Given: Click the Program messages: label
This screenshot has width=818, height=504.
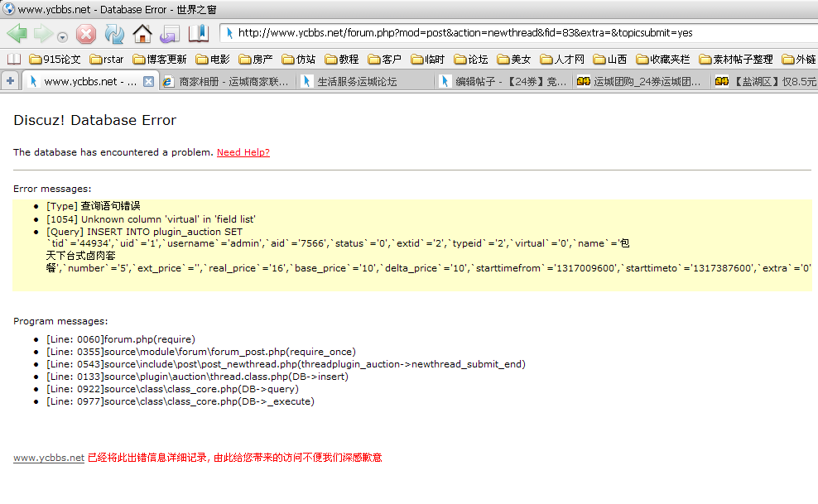Looking at the screenshot, I should pyautogui.click(x=60, y=321).
